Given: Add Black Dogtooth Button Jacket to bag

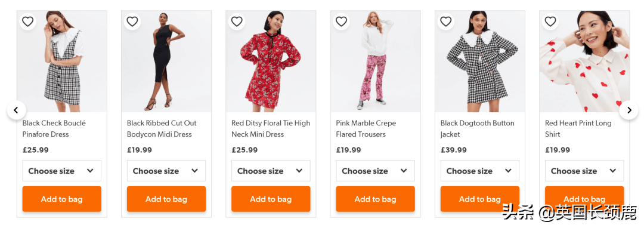Looking at the screenshot, I should [479, 199].
